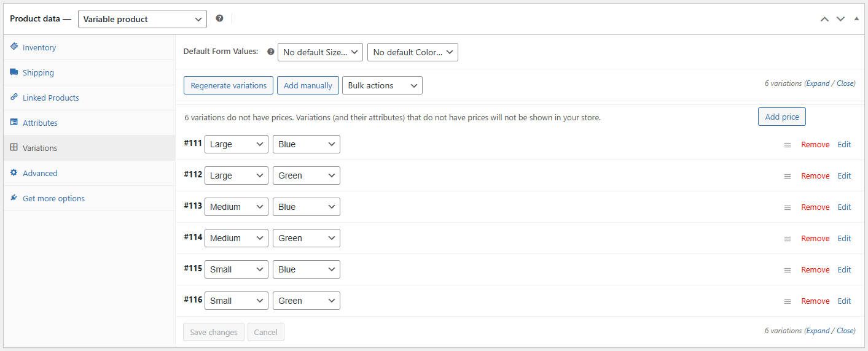The image size is (868, 351).
Task: Edit variation #116
Action: tap(845, 301)
